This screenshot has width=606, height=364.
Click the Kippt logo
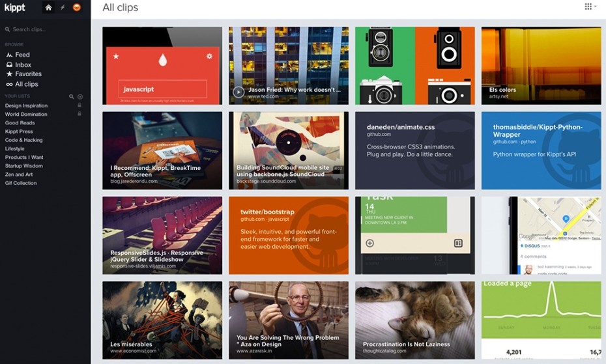(15, 7)
